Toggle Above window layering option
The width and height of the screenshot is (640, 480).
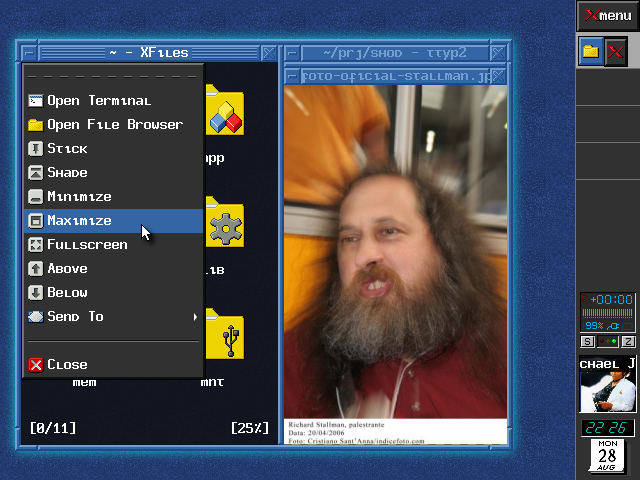pyautogui.click(x=67, y=268)
